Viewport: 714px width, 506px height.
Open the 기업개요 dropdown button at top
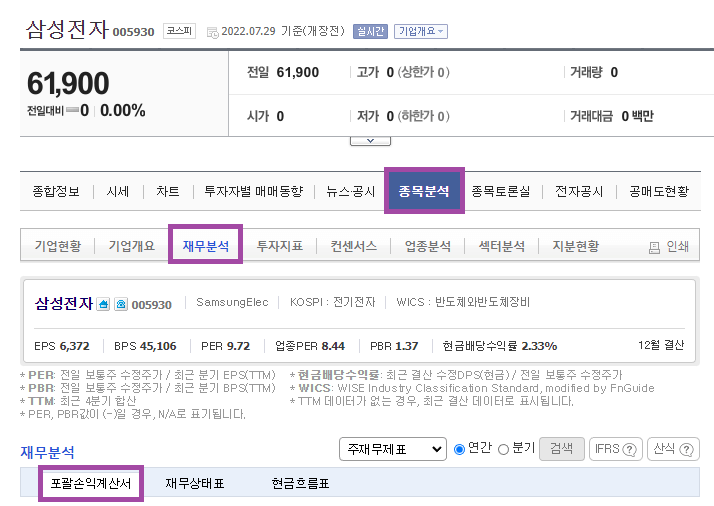tap(421, 31)
